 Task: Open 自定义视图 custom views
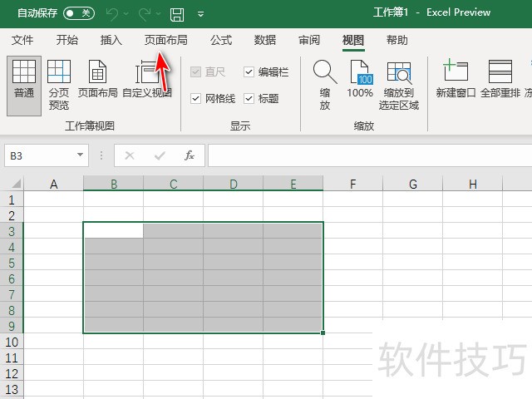(147, 79)
